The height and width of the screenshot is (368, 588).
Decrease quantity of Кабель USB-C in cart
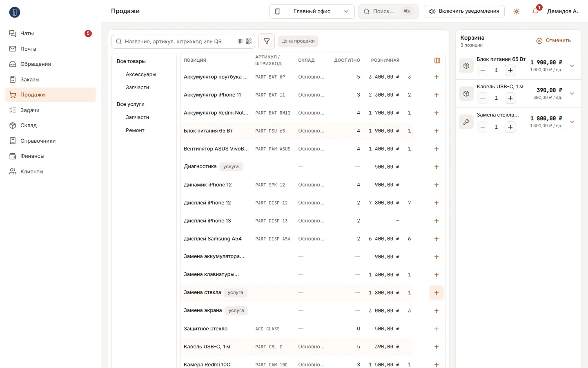click(x=483, y=98)
